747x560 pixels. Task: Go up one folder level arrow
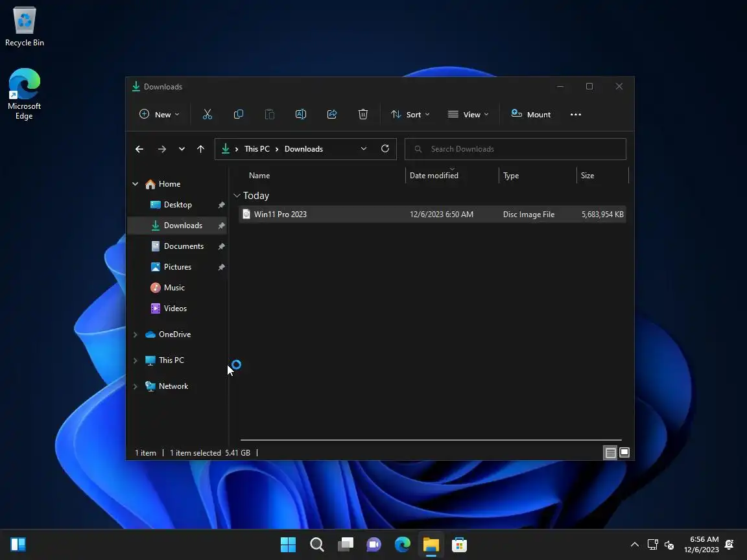tap(200, 149)
